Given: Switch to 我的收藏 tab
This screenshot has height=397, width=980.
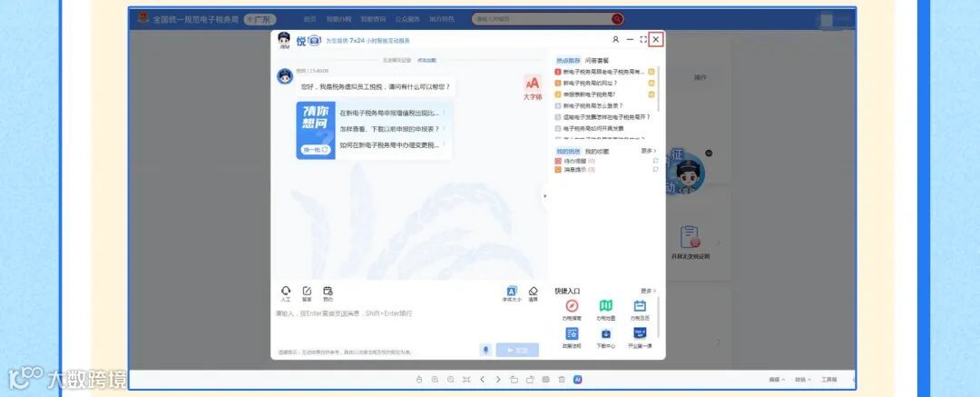Looking at the screenshot, I should pyautogui.click(x=597, y=152).
